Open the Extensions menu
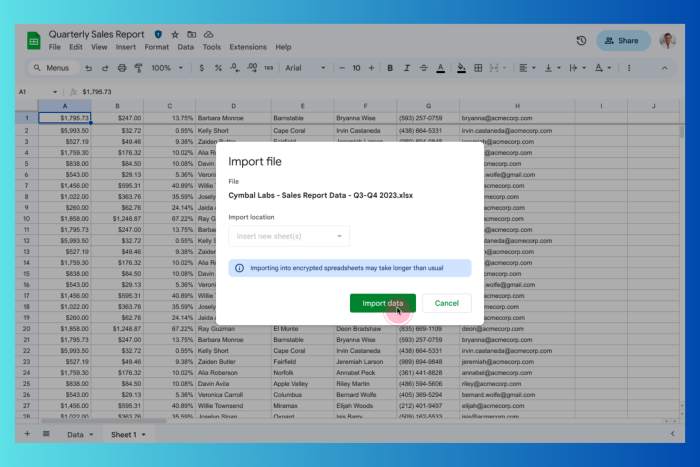Image resolution: width=700 pixels, height=467 pixels. 248,47
